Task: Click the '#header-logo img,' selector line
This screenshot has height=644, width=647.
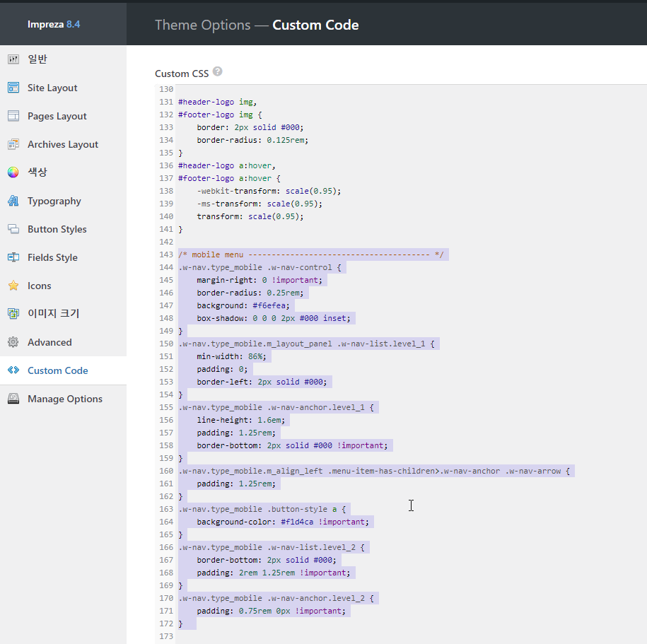Action: pos(218,102)
